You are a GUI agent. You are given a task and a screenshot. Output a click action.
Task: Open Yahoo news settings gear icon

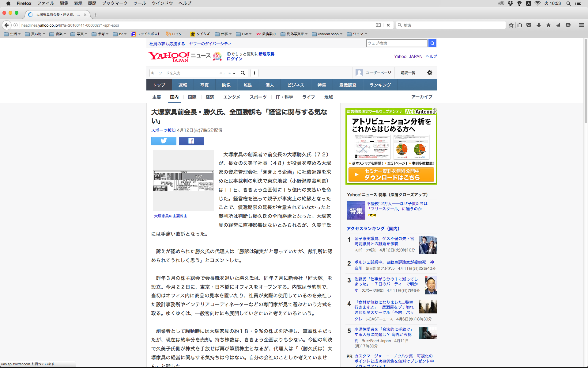(x=429, y=73)
